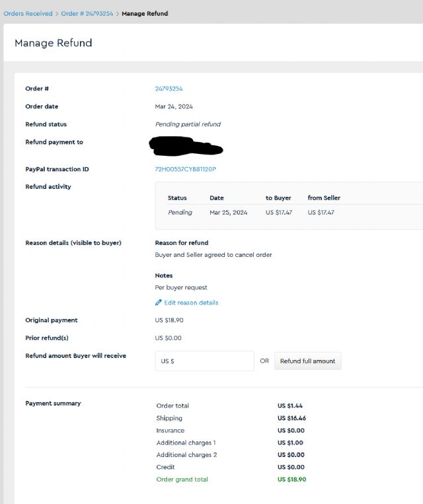Click the Status column header

coord(177,198)
